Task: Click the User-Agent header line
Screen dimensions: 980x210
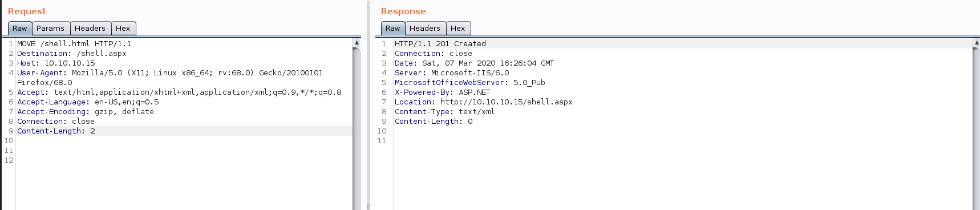Action: point(170,73)
